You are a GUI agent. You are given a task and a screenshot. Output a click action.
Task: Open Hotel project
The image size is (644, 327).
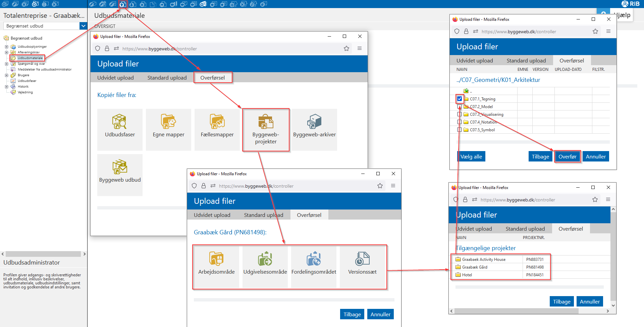pyautogui.click(x=467, y=275)
